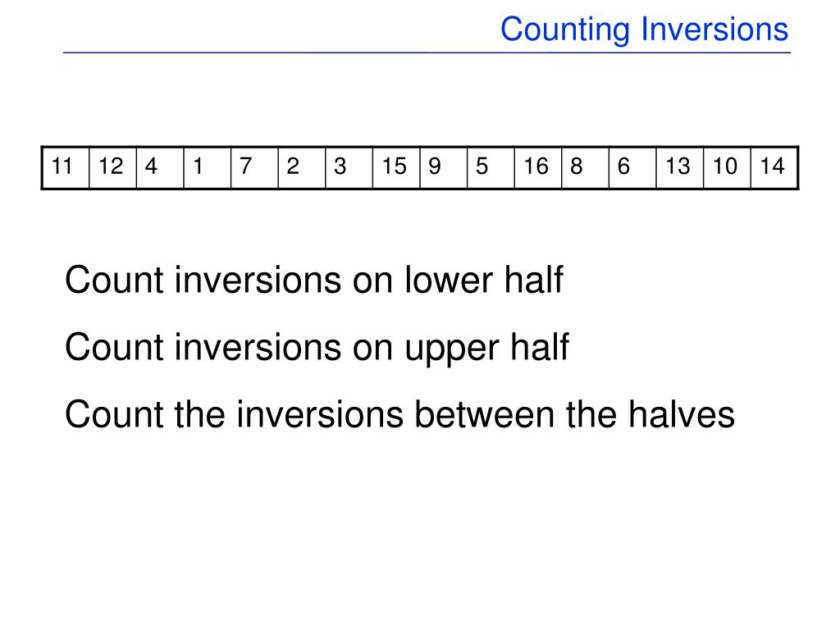Select the array cell containing 5
Screen dimensions: 840x630
(491, 167)
